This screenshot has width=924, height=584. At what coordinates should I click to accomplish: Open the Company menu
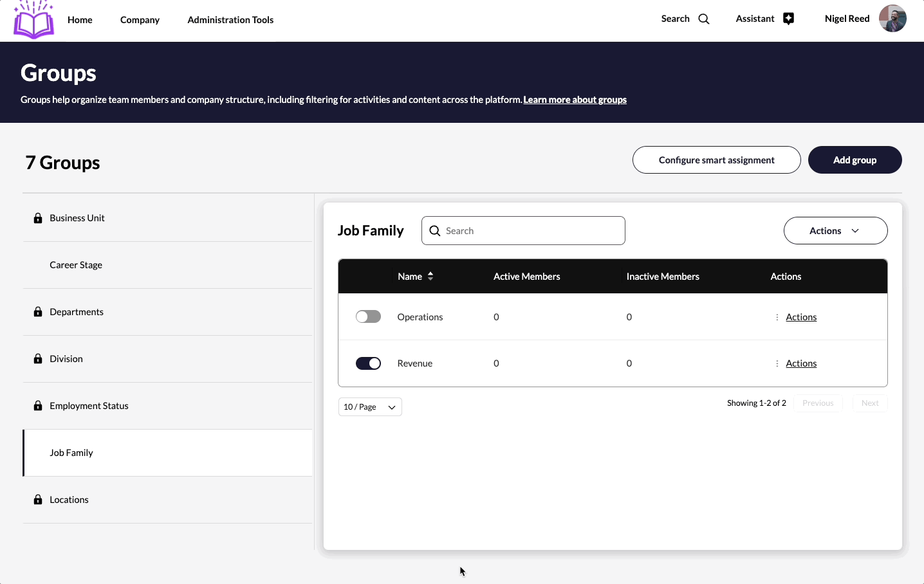[x=140, y=20]
